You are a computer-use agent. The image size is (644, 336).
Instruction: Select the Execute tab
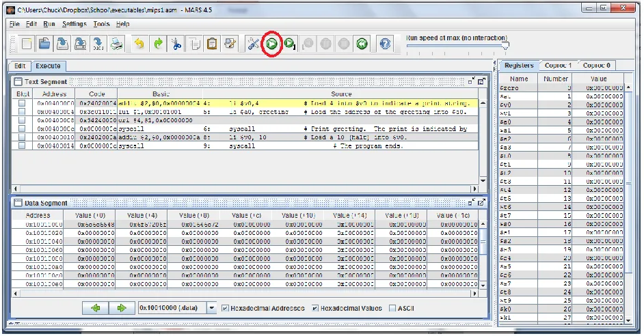click(x=48, y=66)
